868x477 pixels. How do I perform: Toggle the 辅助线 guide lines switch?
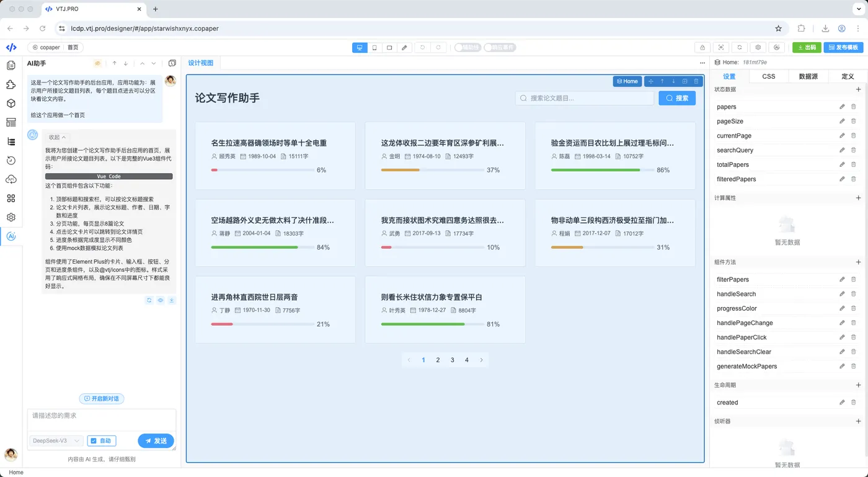(467, 48)
